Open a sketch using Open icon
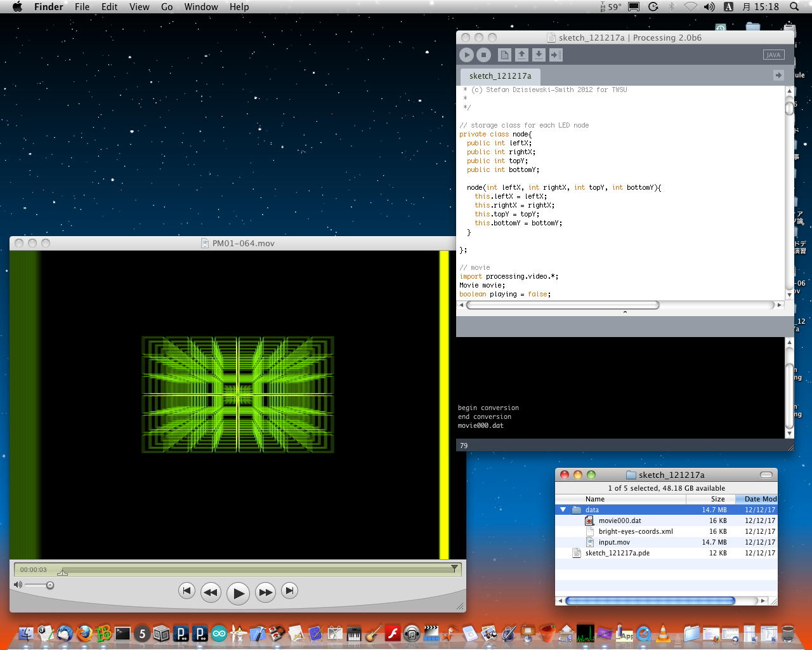The image size is (812, 650). click(x=521, y=55)
